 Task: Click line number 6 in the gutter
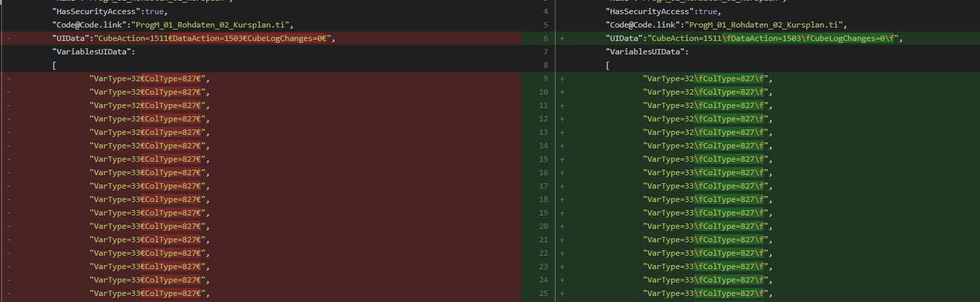tap(545, 38)
